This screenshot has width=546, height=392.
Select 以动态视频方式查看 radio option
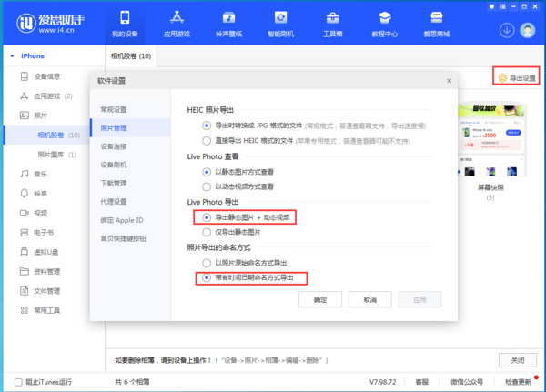[208, 186]
